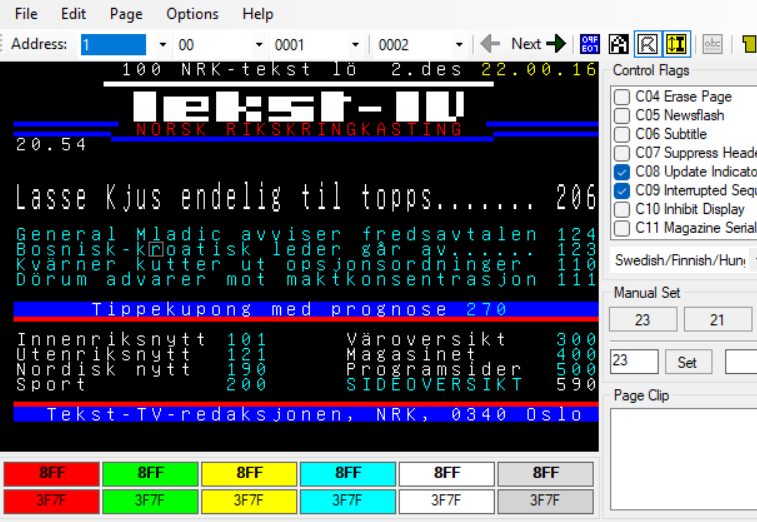The width and height of the screenshot is (757, 522).
Task: Click the cyan 8FF link button
Action: (348, 473)
